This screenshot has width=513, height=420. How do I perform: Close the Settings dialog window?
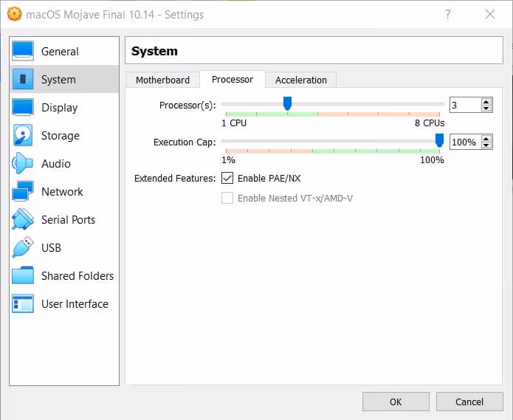[490, 14]
